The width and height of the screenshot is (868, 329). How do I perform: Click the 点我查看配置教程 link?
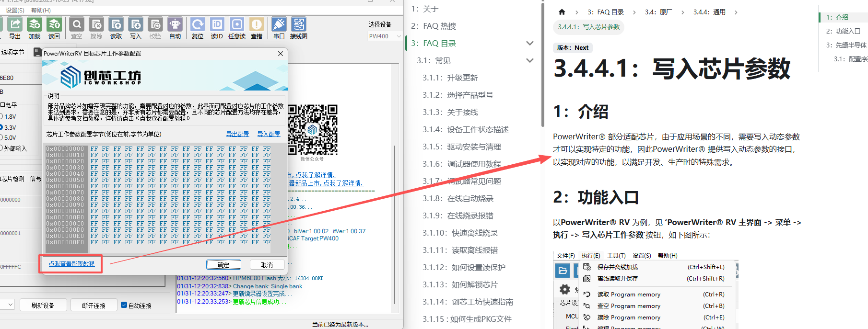pos(71,264)
